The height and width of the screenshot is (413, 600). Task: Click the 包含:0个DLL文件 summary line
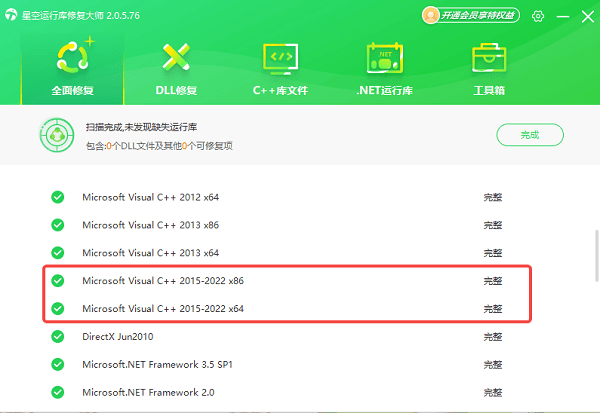click(159, 146)
